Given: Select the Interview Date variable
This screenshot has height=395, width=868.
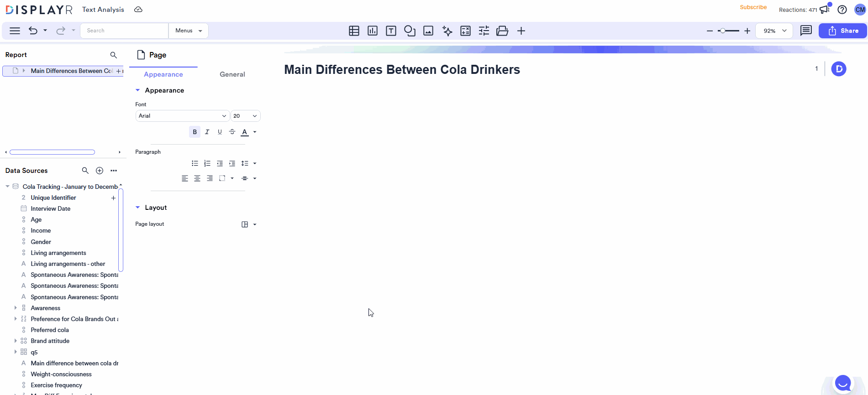Looking at the screenshot, I should (50, 208).
